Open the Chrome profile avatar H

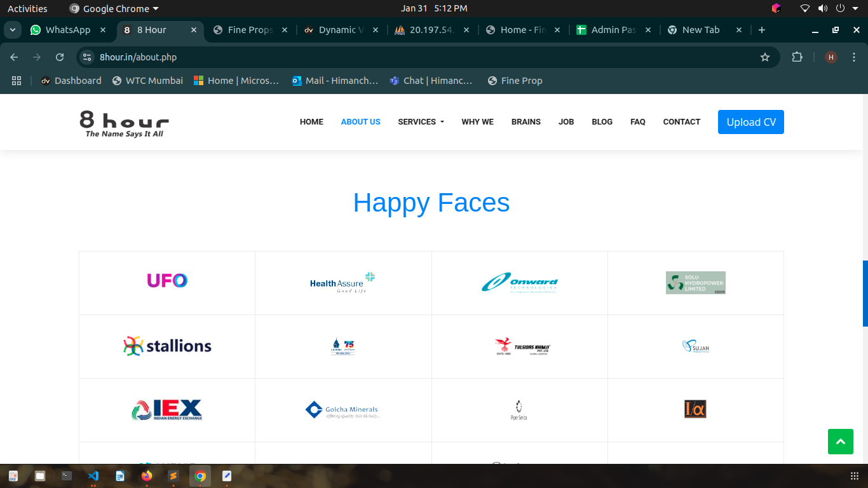831,57
